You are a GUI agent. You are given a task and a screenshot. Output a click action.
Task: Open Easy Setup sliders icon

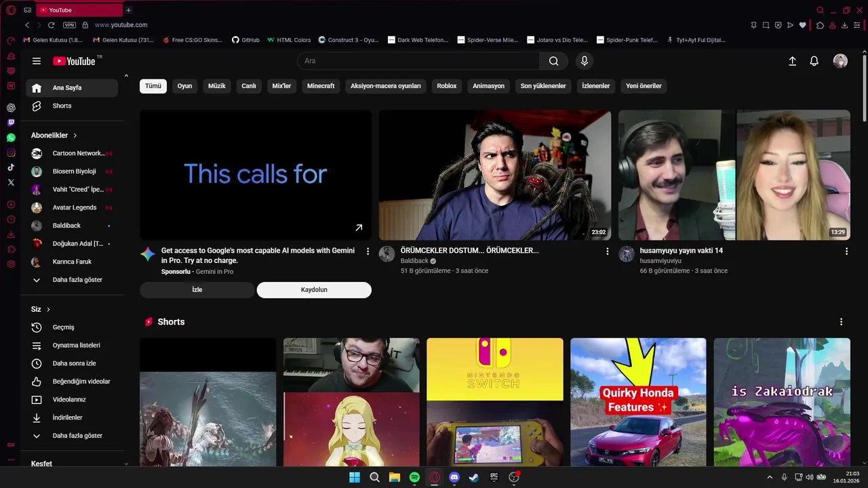857,25
